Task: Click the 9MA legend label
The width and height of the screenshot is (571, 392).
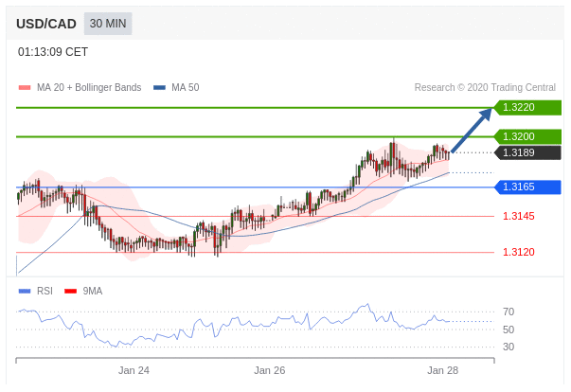Action: tap(93, 292)
